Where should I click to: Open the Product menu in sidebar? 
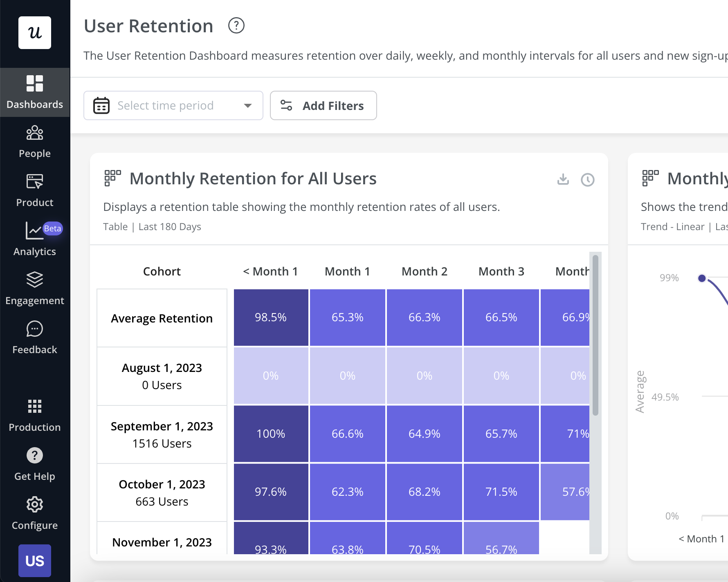[x=35, y=190]
